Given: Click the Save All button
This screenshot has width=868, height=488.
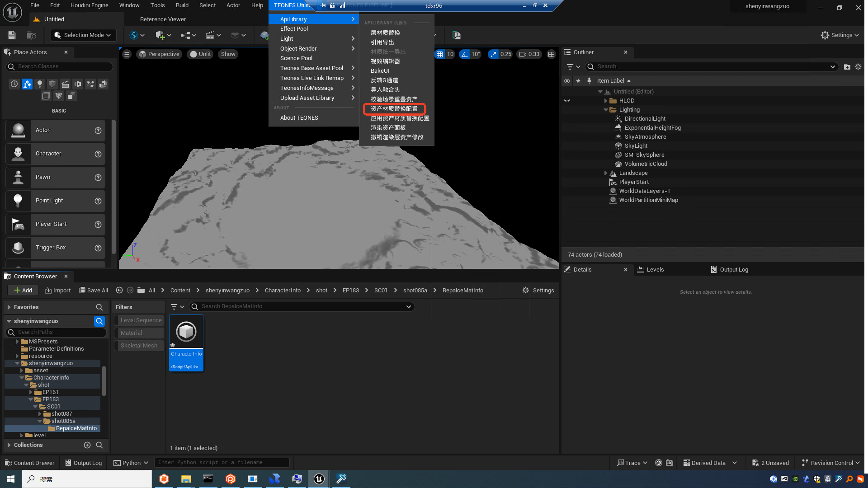Looking at the screenshot, I should click(94, 291).
